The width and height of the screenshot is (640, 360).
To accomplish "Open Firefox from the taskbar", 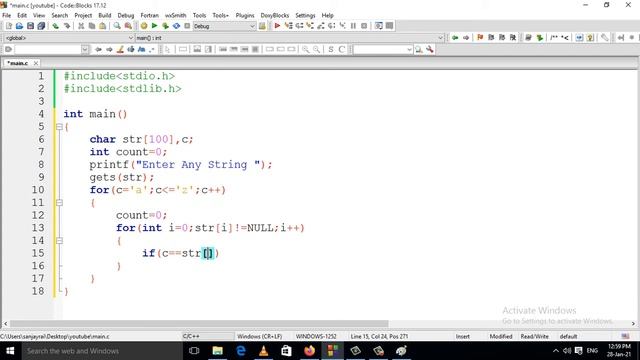I will click(309, 351).
